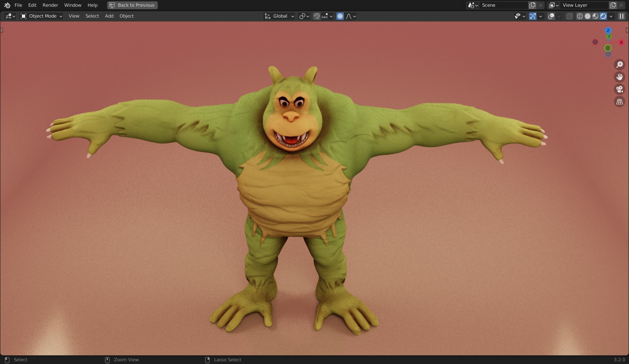Viewport: 629px width, 364px height.
Task: Click the pan view hand icon
Action: (620, 77)
